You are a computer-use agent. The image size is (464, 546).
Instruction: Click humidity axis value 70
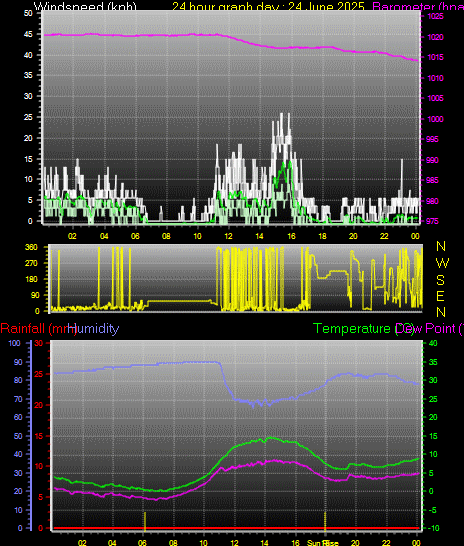17,399
